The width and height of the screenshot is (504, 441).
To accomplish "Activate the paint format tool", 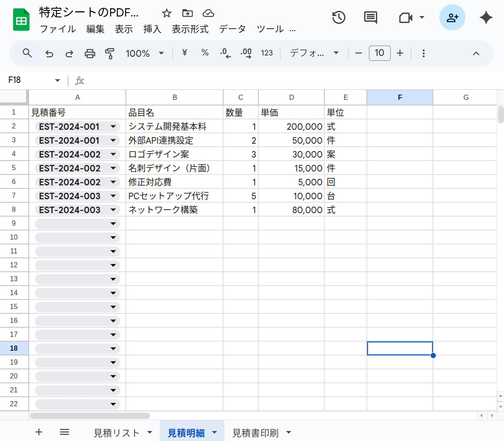I will click(x=109, y=53).
